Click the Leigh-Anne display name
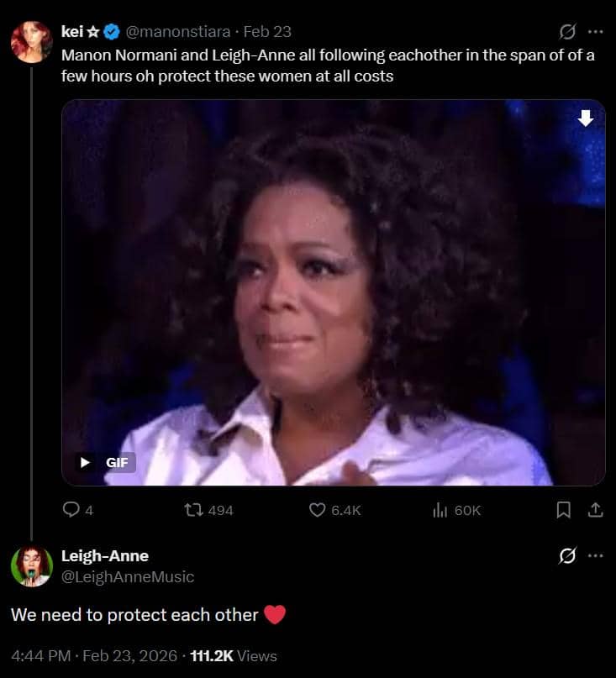Screen dimensions: 616x678 [x=105, y=556]
